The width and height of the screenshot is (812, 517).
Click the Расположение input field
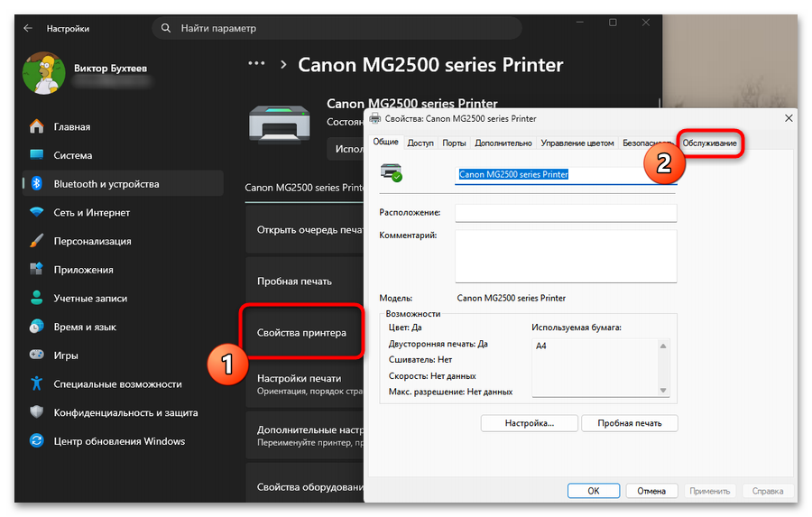coord(566,213)
